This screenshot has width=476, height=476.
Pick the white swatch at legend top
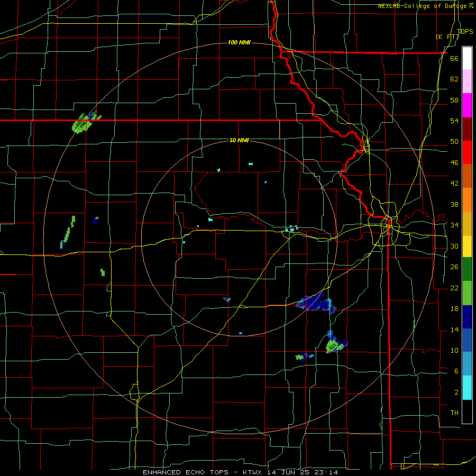(467, 58)
